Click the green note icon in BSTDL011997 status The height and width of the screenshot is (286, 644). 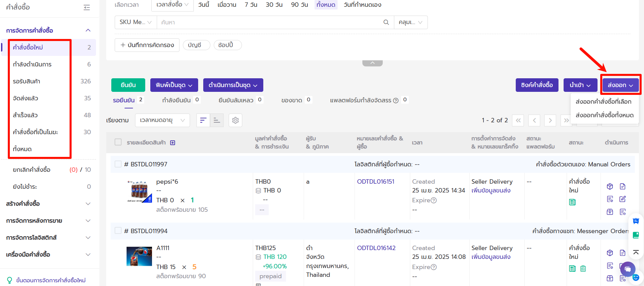pos(572,202)
